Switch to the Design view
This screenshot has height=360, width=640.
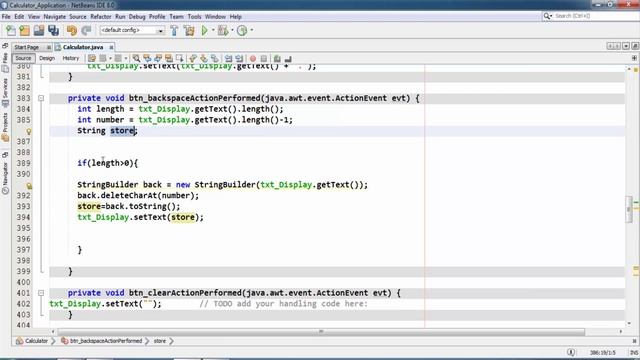(47, 58)
